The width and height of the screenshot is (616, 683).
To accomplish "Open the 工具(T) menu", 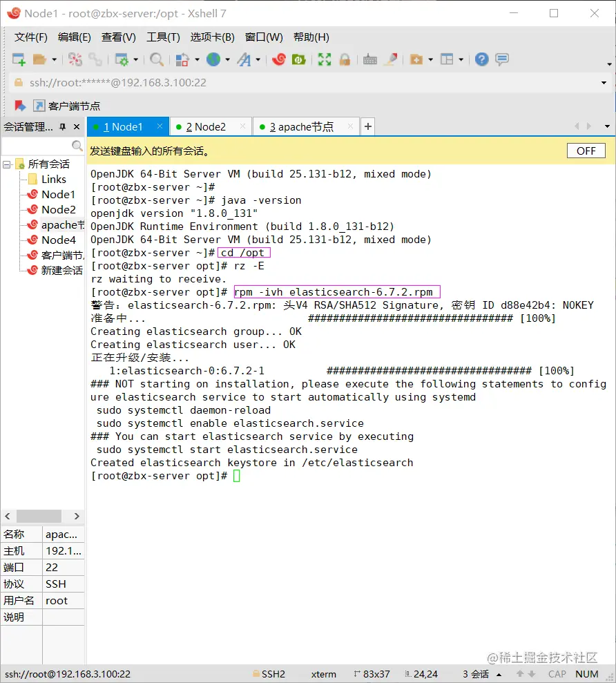I will [163, 37].
